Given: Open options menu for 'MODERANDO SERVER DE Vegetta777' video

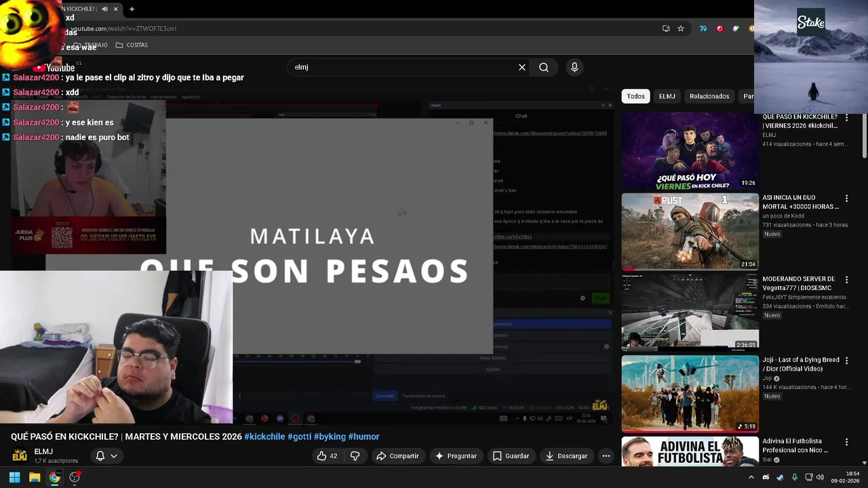Looking at the screenshot, I should coord(846,280).
